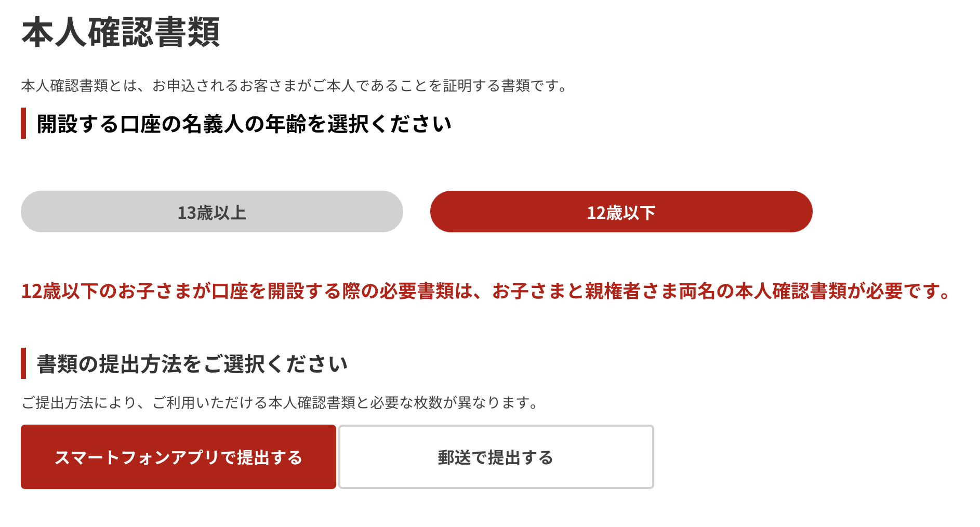Click the age selection heading

pyautogui.click(x=244, y=123)
